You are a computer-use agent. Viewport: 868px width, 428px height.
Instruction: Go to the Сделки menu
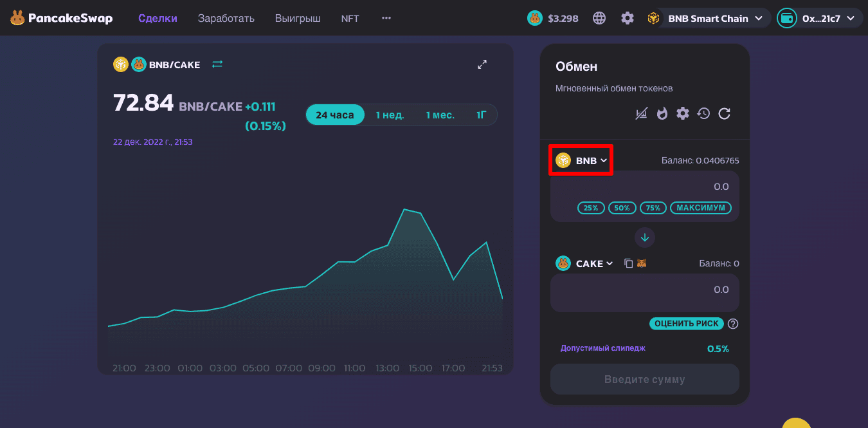pyautogui.click(x=158, y=18)
